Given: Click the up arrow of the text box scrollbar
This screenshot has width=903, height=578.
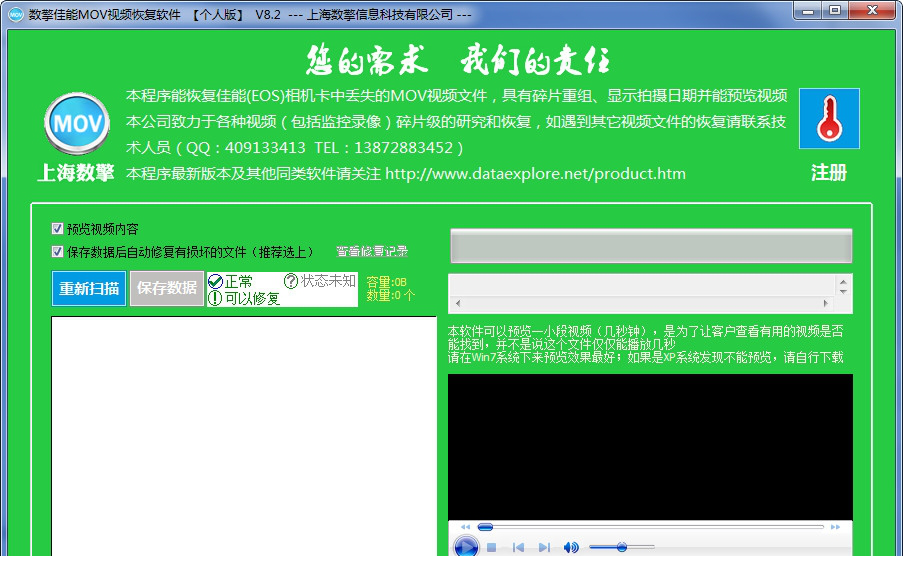Looking at the screenshot, I should [843, 282].
